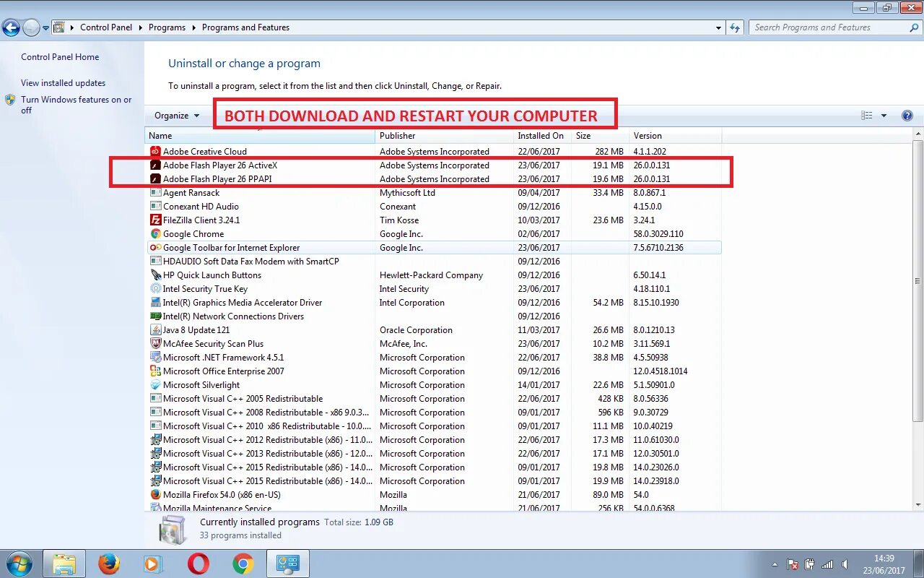The image size is (924, 578).
Task: Expand the arrow after Programs breadcrumb
Action: (193, 27)
